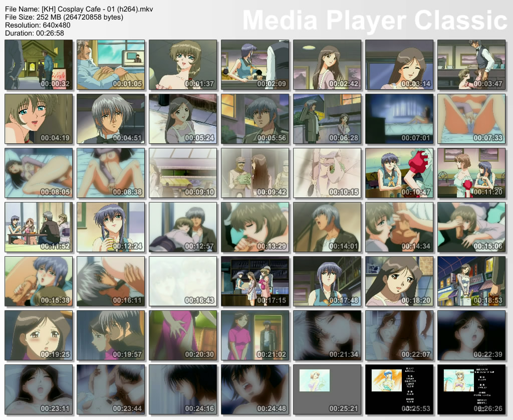Select the thumbnail marked 00:03:14
513x420 pixels.
pos(399,65)
